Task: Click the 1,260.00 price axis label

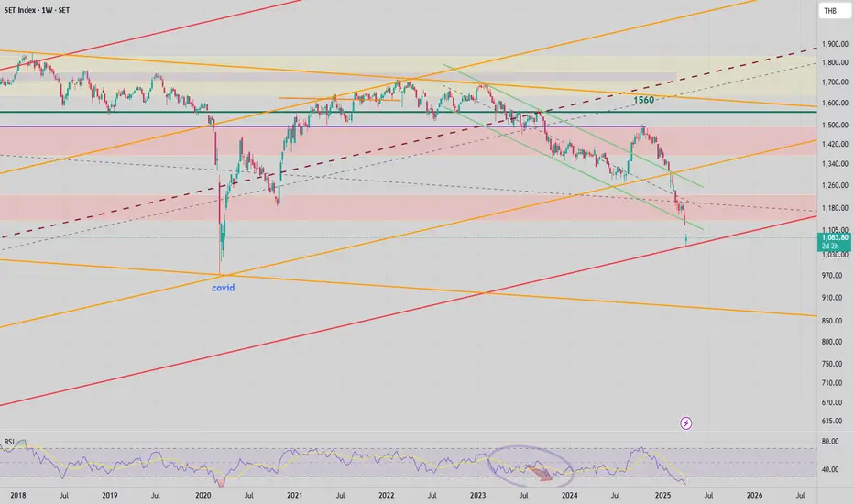Action: tap(835, 185)
